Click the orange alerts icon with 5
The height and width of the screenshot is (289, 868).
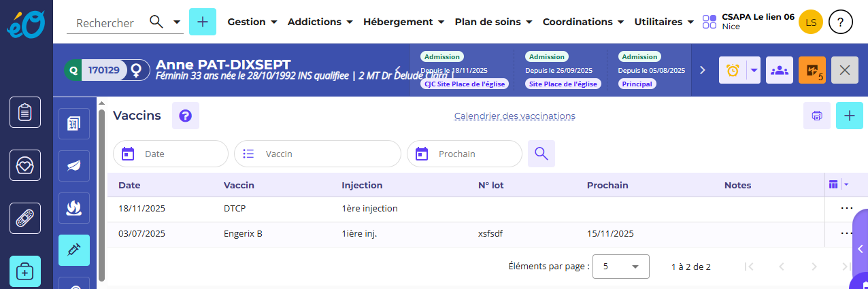click(x=812, y=70)
